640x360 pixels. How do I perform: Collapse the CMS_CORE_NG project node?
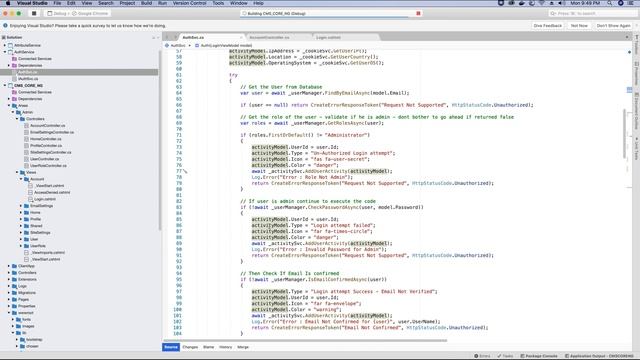coord(5,86)
